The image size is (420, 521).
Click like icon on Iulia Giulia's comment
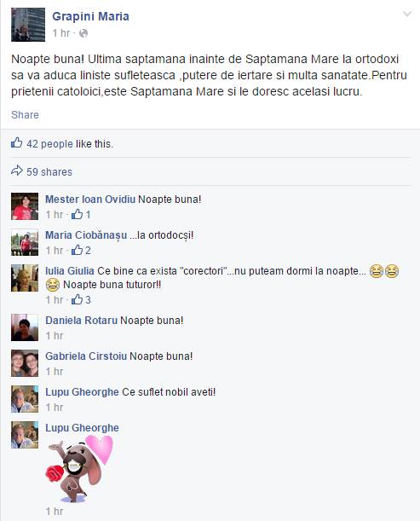77,299
